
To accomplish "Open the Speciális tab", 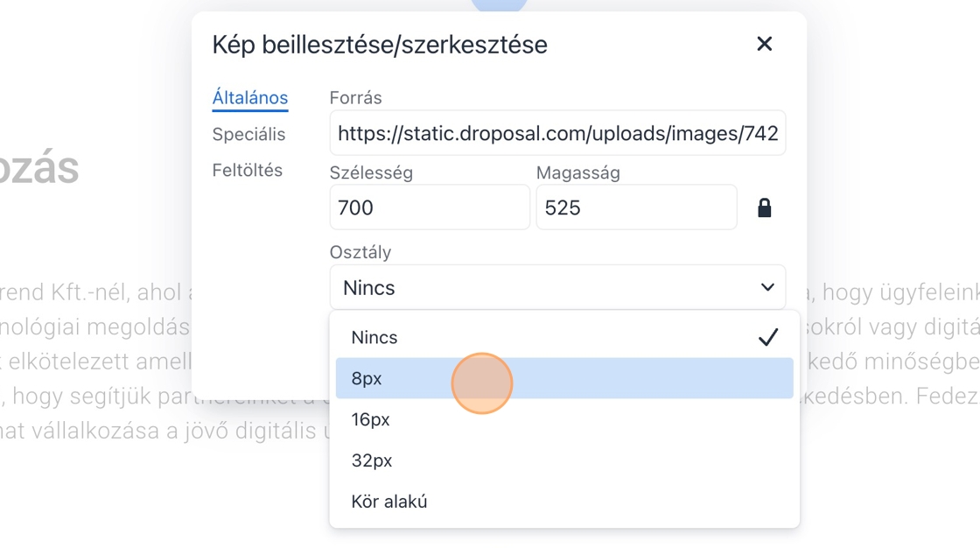I will [x=248, y=134].
